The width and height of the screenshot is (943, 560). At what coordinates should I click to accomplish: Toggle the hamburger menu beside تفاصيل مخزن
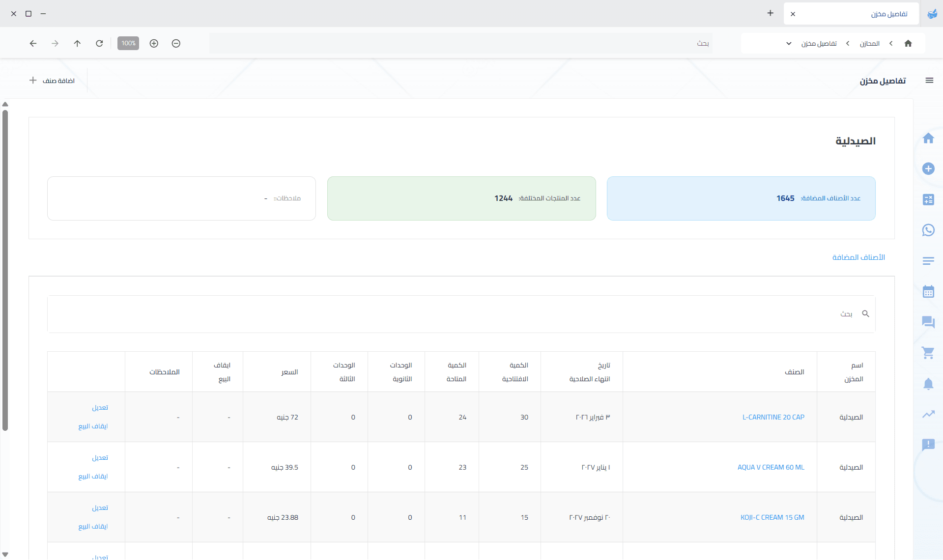click(929, 81)
